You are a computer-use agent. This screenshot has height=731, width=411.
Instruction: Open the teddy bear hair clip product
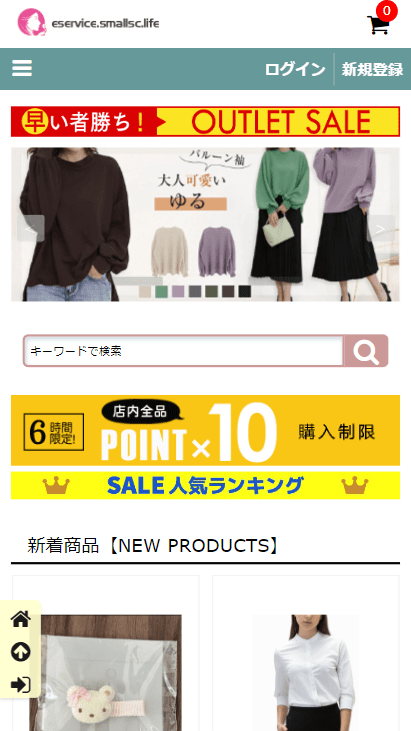pos(106,673)
